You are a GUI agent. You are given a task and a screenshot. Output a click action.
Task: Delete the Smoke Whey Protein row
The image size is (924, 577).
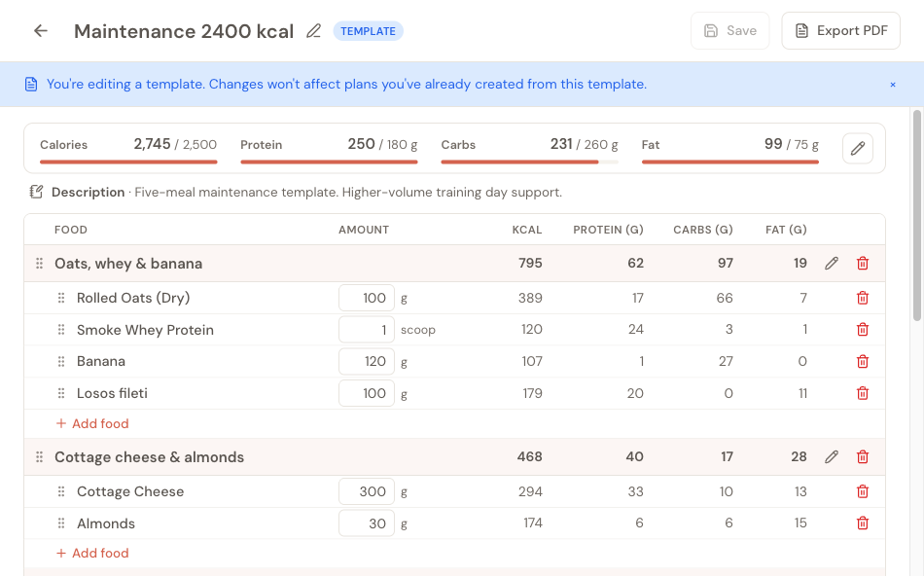click(x=863, y=330)
